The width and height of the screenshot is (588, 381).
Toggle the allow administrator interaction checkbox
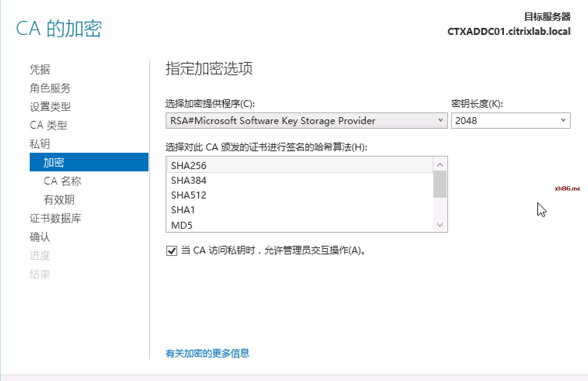click(x=172, y=251)
